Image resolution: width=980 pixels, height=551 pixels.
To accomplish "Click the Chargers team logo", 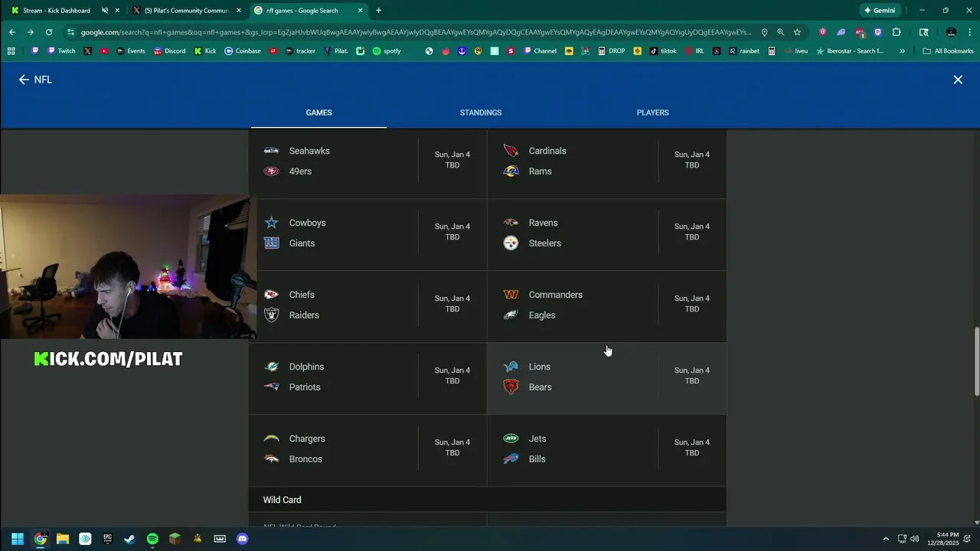I will click(x=271, y=439).
